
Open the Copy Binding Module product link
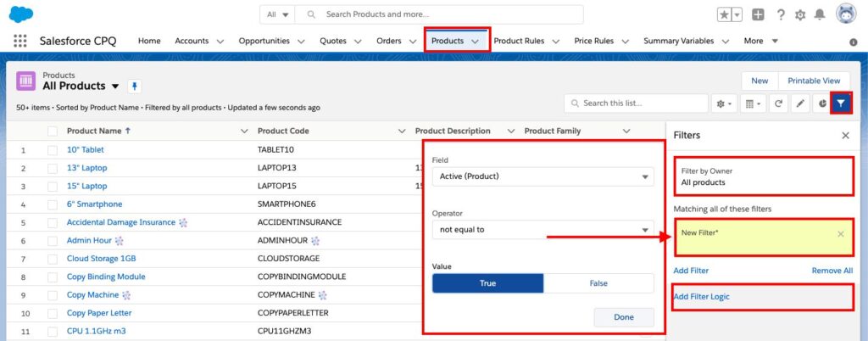[x=106, y=277]
